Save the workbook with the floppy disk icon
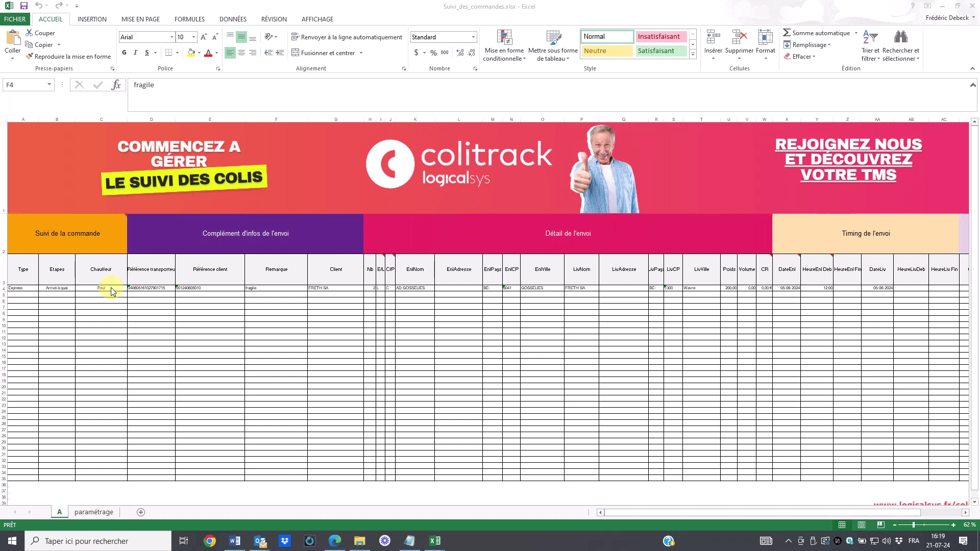This screenshot has width=980, height=551. tap(23, 6)
